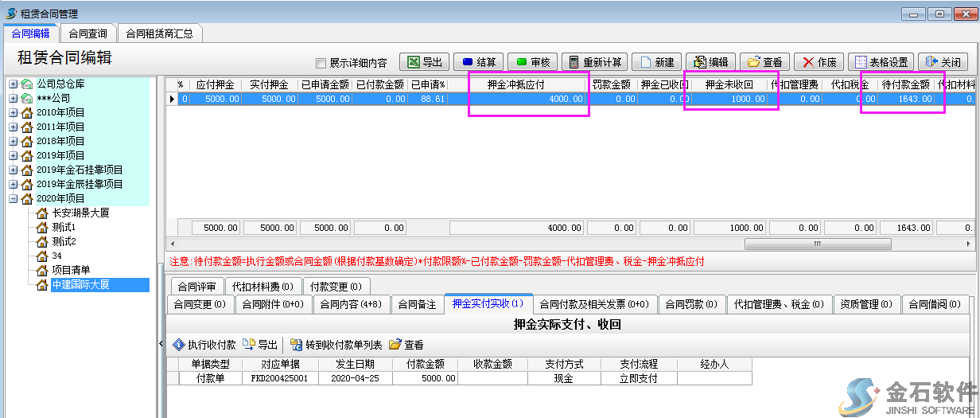
Task: Create a new contract with 新建
Action: coord(656,62)
